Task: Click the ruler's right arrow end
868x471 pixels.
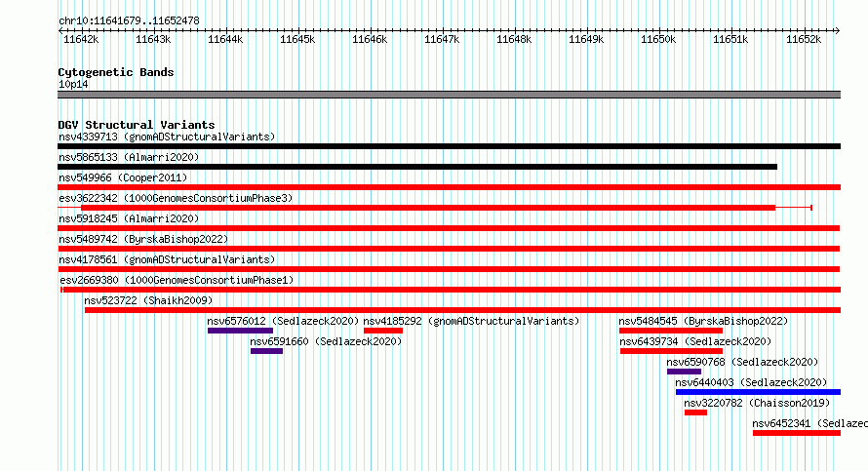Action: (x=838, y=31)
